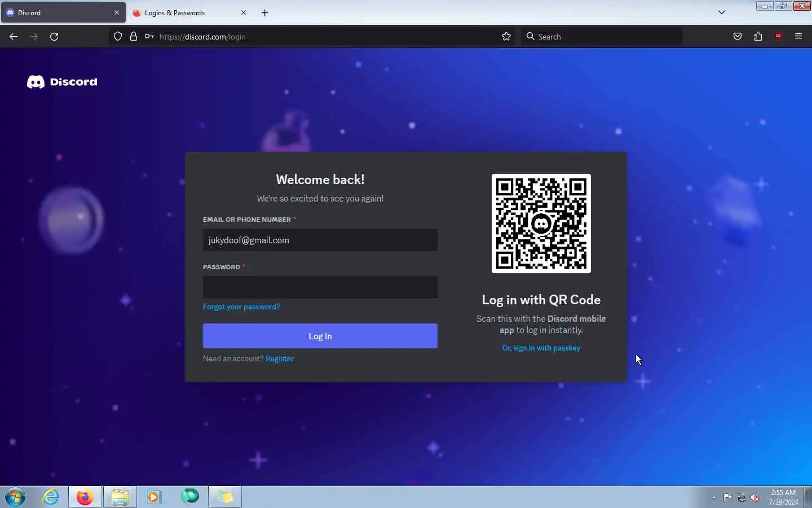
Task: Click the Log In button
Action: point(320,336)
